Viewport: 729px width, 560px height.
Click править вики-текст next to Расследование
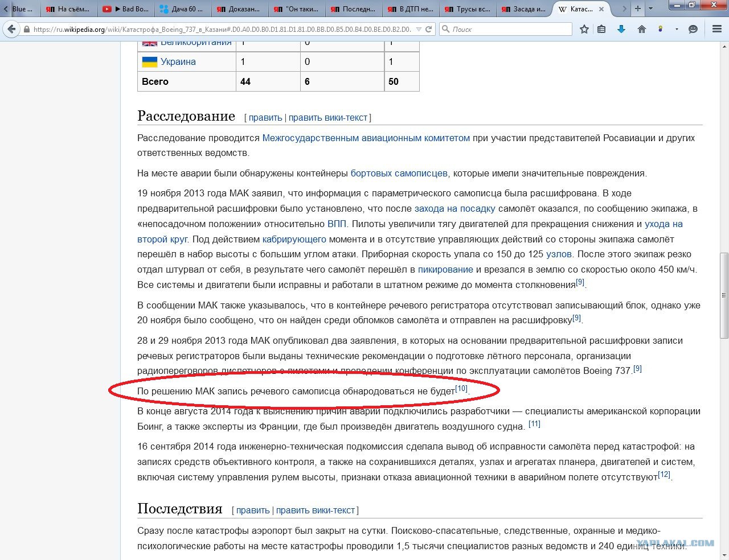pyautogui.click(x=328, y=117)
